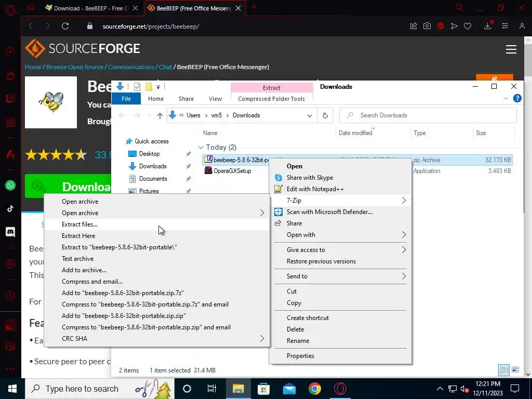
Task: Open Easy Setup sliders icon
Action: (x=505, y=26)
